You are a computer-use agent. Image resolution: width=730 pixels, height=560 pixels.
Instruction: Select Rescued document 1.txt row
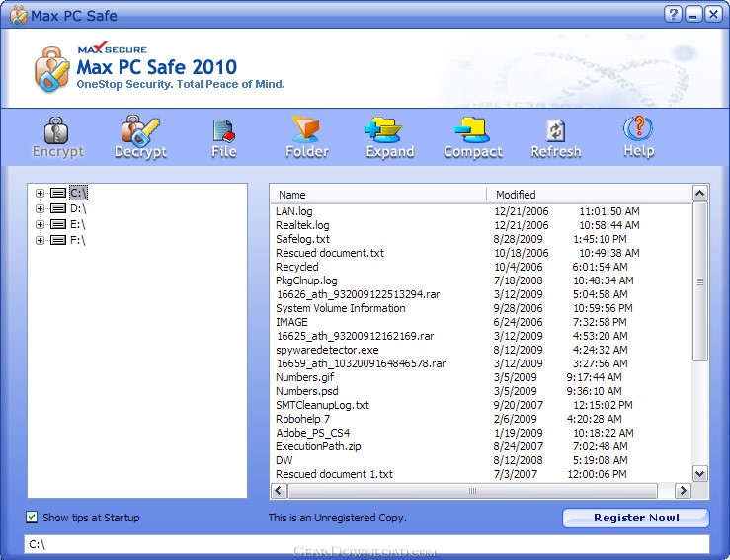pyautogui.click(x=334, y=474)
